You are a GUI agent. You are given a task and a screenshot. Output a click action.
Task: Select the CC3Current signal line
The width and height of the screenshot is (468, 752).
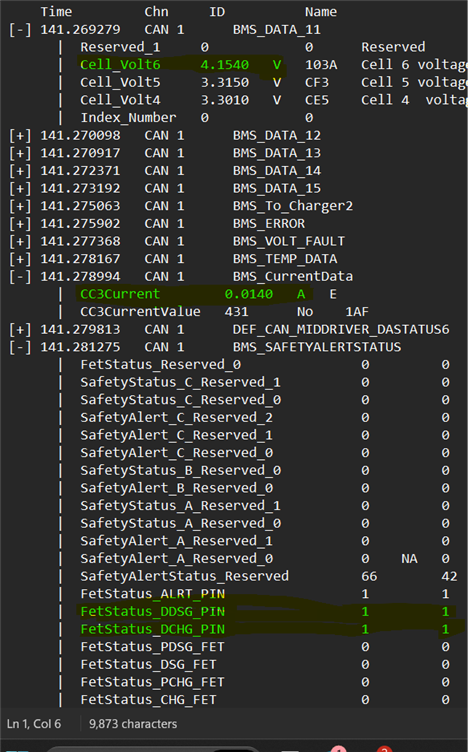click(x=196, y=294)
